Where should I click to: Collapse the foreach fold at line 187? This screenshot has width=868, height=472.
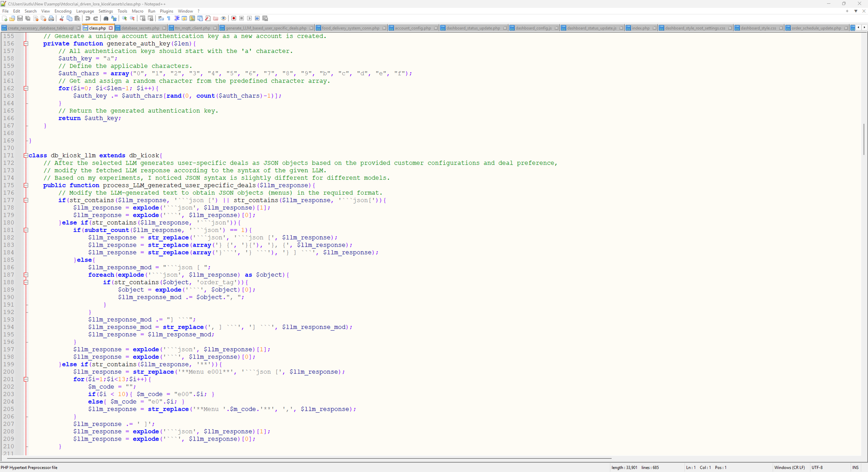point(26,275)
